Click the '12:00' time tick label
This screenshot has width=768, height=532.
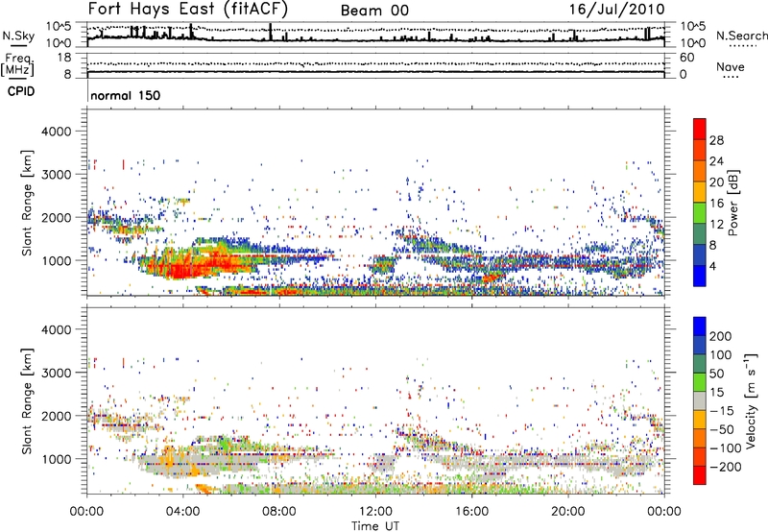tap(375, 512)
